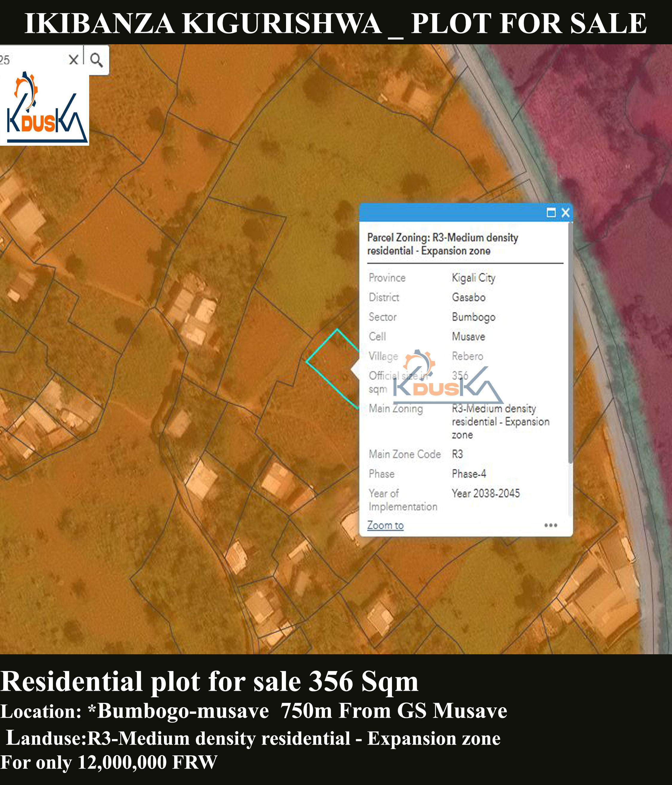Close the parcel zoning popup

[565, 212]
